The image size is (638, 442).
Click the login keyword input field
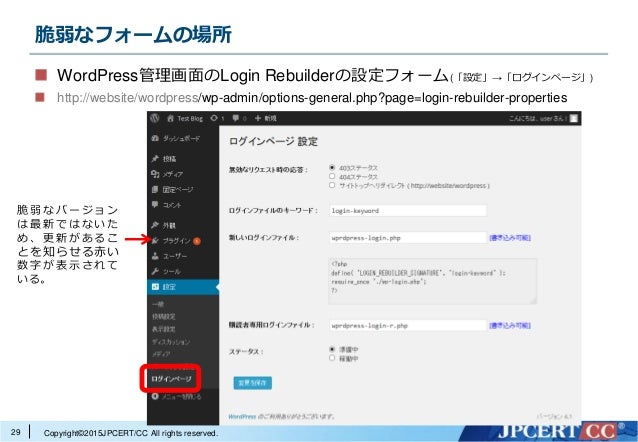[x=408, y=210]
